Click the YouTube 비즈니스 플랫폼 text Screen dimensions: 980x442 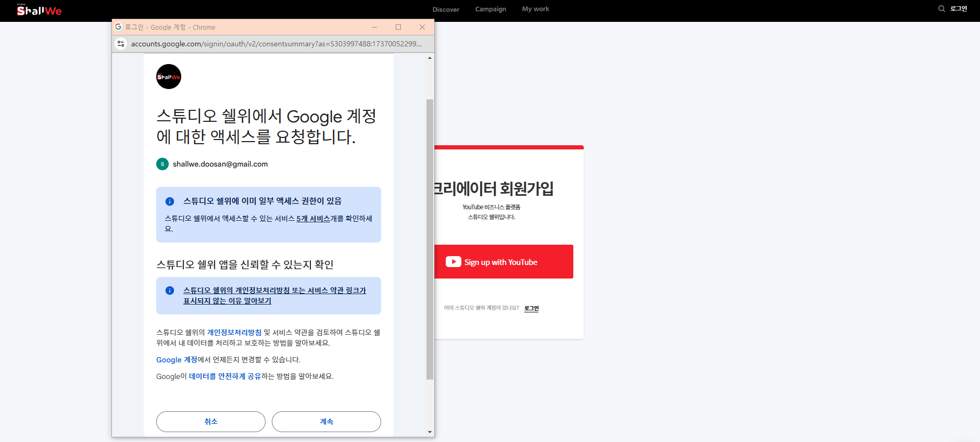point(492,207)
